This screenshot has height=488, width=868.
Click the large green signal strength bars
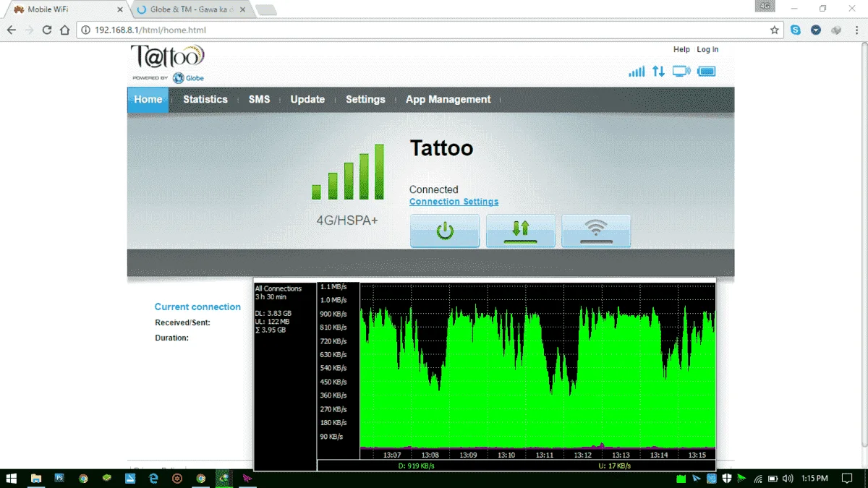[x=348, y=172]
